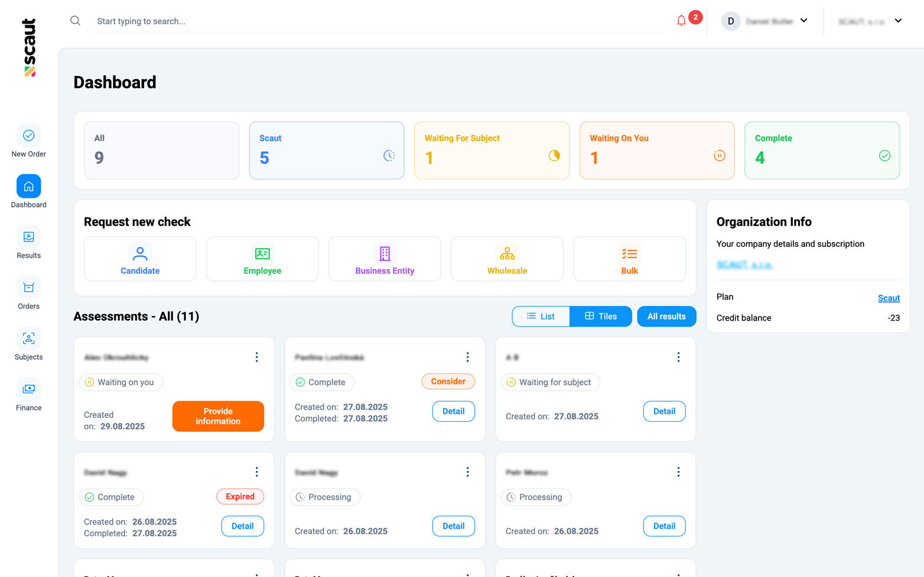The image size is (924, 577).
Task: Switch assessments to List view
Action: (x=541, y=317)
